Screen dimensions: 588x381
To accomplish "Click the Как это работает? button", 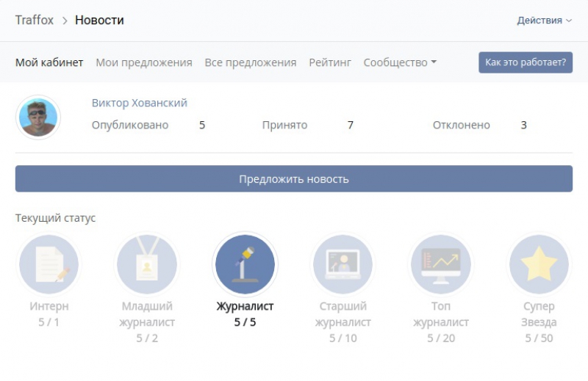I will [526, 62].
